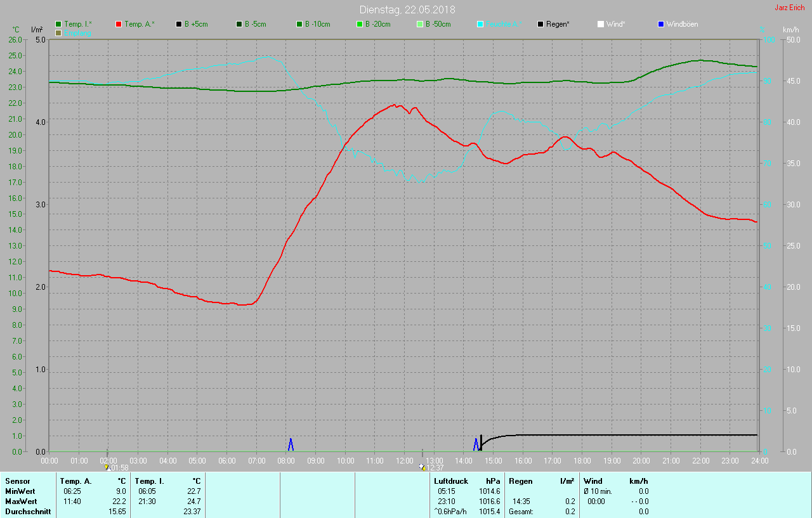Select the 'Temp. I.*' legend label

pyautogui.click(x=78, y=24)
